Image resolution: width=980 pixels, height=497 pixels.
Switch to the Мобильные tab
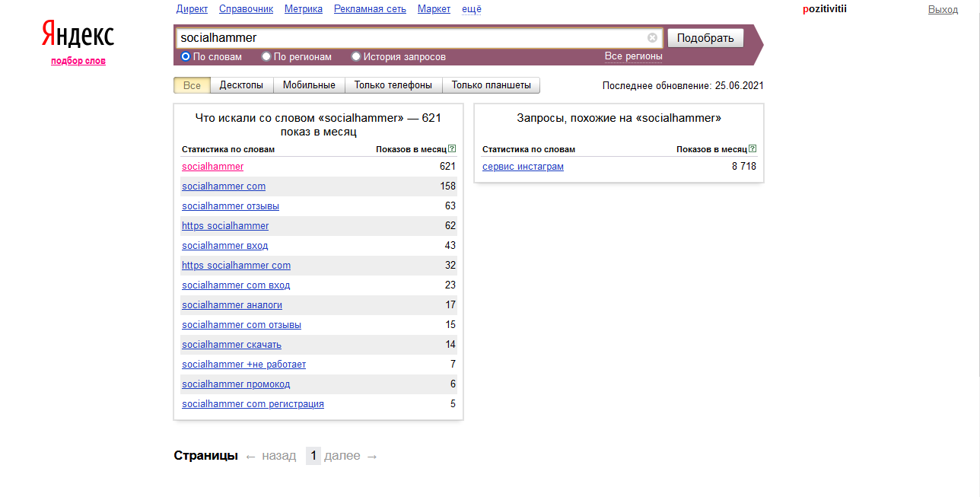(309, 85)
